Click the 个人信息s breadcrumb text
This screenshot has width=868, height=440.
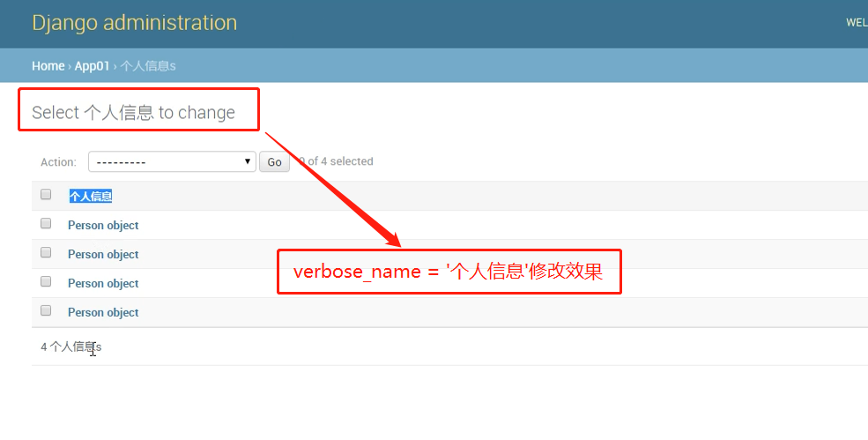pos(148,66)
